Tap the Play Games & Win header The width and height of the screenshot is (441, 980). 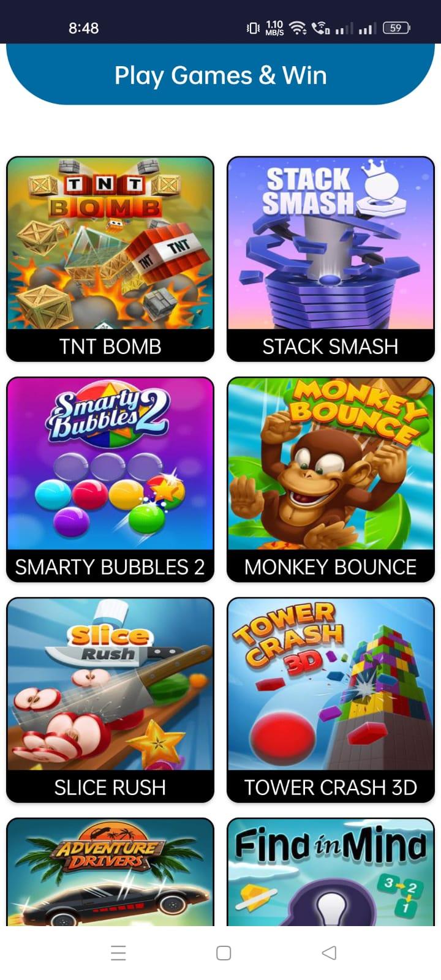click(x=221, y=75)
